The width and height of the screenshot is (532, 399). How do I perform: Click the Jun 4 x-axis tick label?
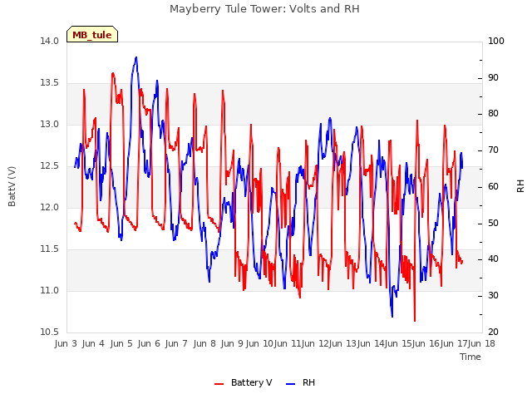coord(93,343)
